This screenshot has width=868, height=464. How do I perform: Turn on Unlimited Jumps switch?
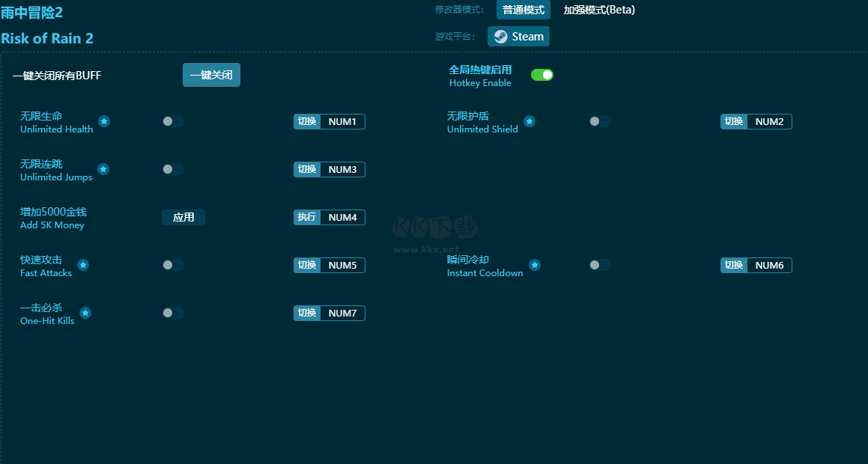pos(173,169)
